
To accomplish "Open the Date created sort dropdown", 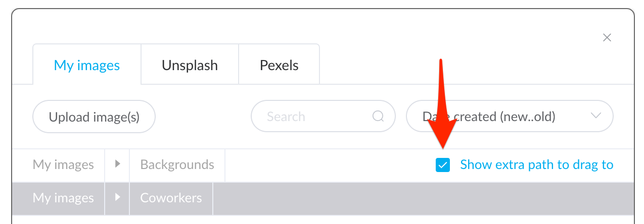I will [510, 117].
